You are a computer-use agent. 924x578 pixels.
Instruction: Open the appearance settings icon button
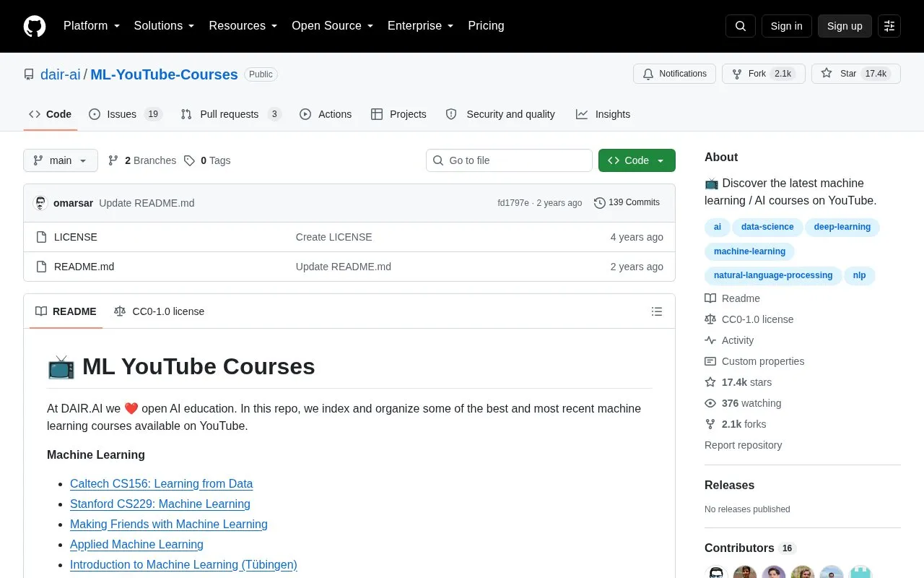point(889,26)
